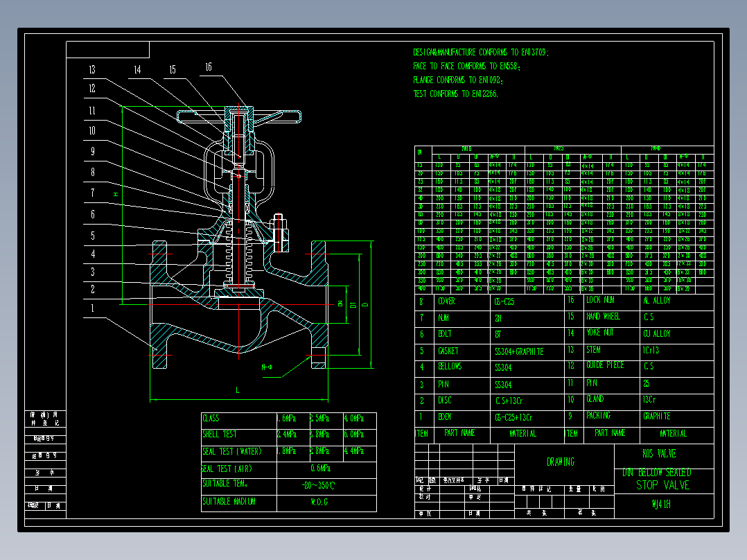Click the -20~350℃ suitable temperature value
Image resolution: width=747 pixels, height=560 pixels.
pyautogui.click(x=319, y=486)
